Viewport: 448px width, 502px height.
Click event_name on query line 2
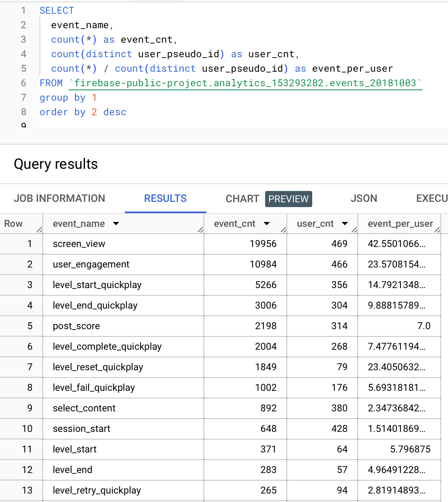(x=80, y=25)
